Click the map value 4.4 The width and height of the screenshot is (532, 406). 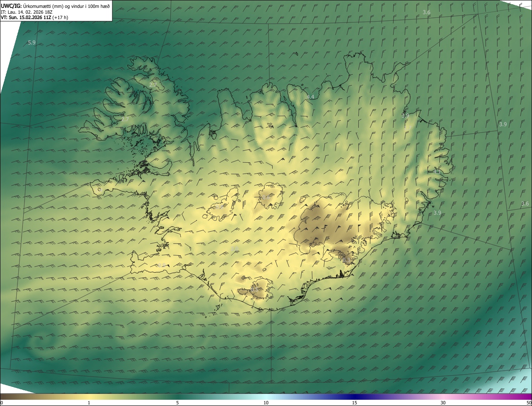coord(310,97)
